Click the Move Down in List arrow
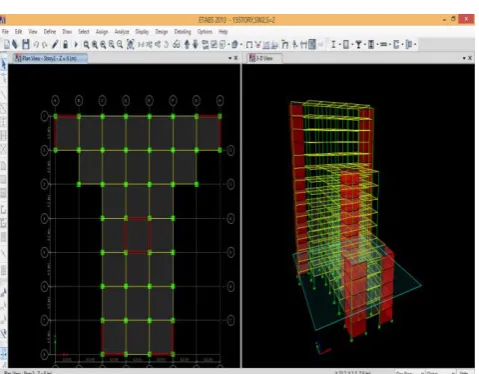479x374 pixels. point(195,44)
